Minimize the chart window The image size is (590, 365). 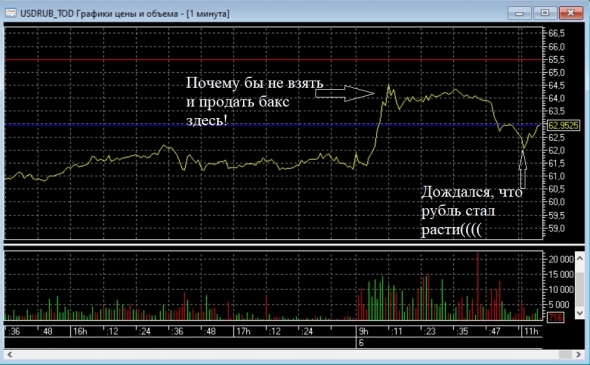519,13
